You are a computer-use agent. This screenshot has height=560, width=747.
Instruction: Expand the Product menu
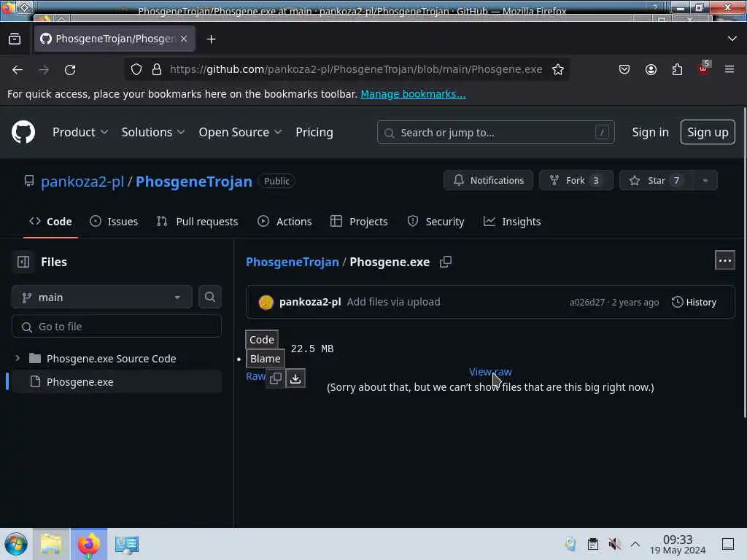pos(80,133)
